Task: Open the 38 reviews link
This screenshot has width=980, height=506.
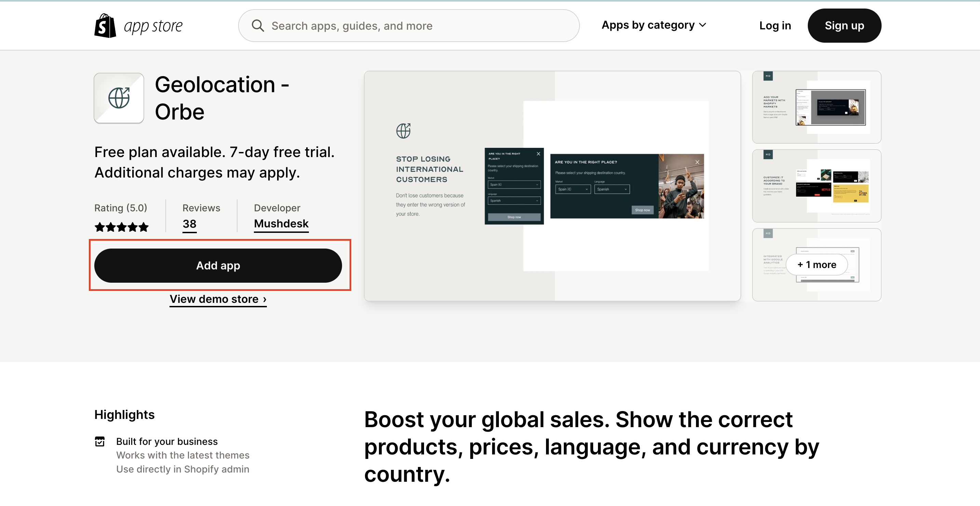Action: 189,224
